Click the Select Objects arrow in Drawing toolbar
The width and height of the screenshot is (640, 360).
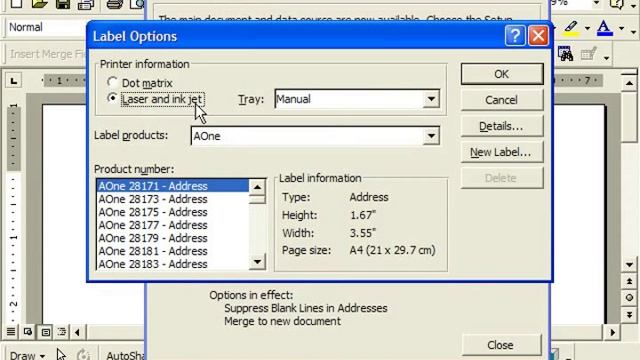coord(61,354)
